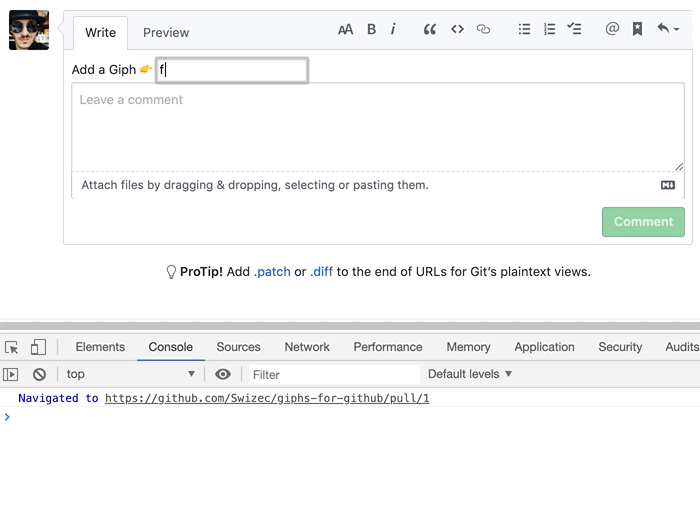
Task: Add a hyperlink via link icon
Action: pyautogui.click(x=484, y=30)
